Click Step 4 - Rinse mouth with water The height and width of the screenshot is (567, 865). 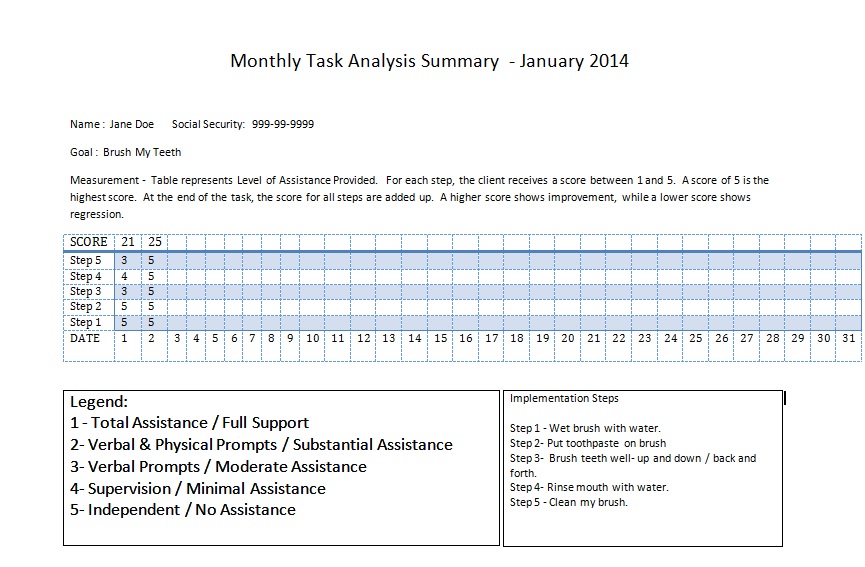[589, 488]
